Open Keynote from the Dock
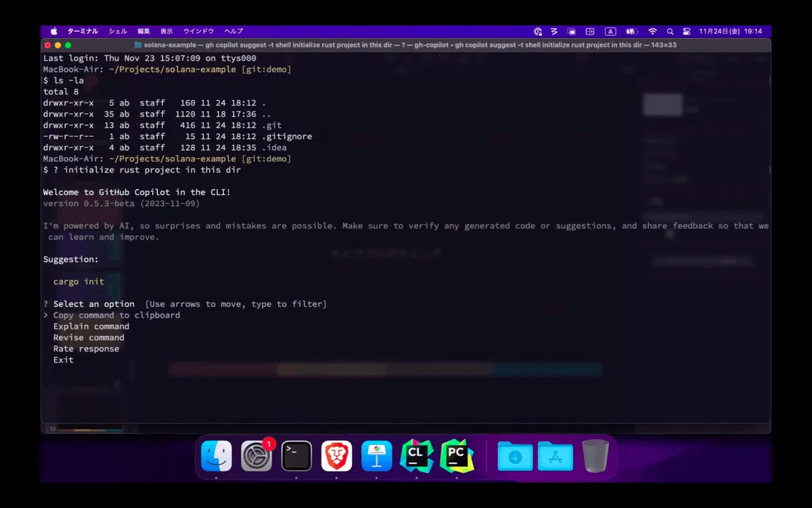 376,456
